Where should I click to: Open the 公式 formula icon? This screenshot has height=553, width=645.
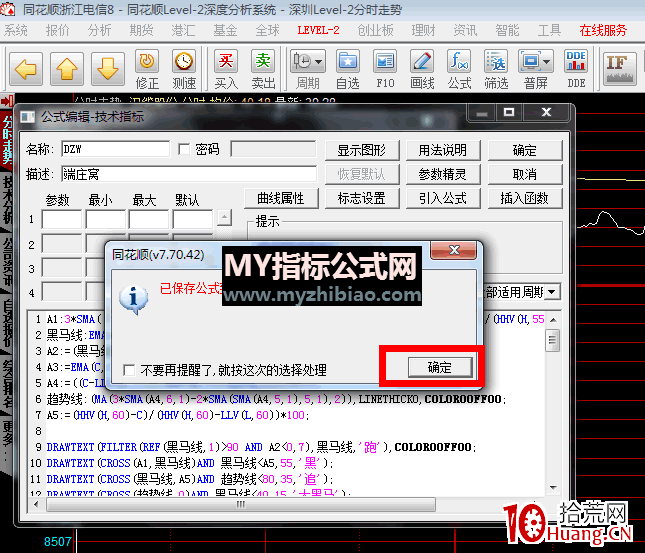pyautogui.click(x=459, y=62)
